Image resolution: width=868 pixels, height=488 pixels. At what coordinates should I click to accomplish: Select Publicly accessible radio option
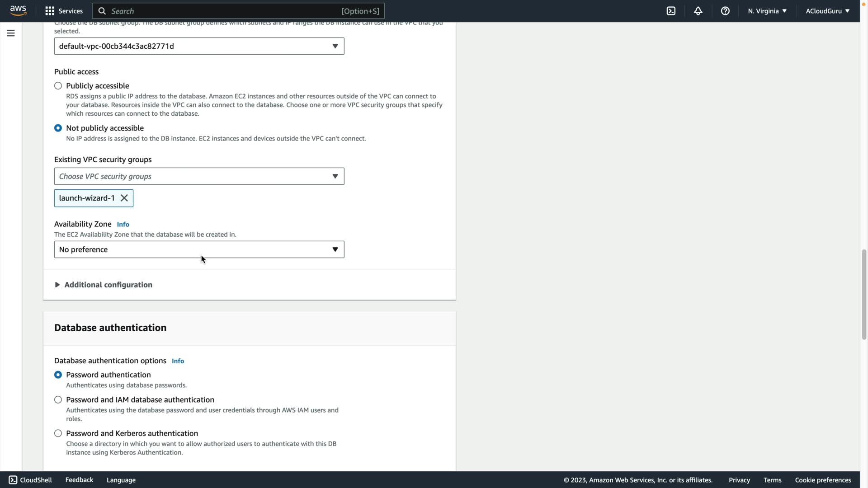[x=58, y=86]
